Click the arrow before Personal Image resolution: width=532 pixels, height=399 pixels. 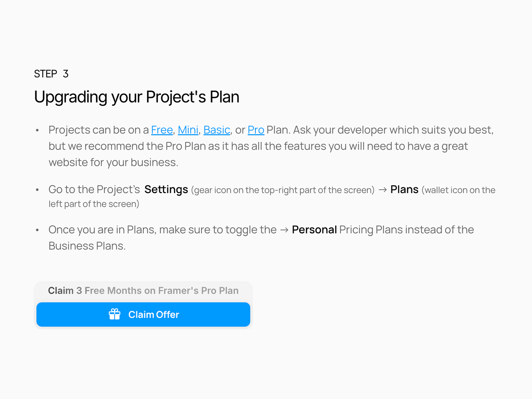pyautogui.click(x=284, y=230)
